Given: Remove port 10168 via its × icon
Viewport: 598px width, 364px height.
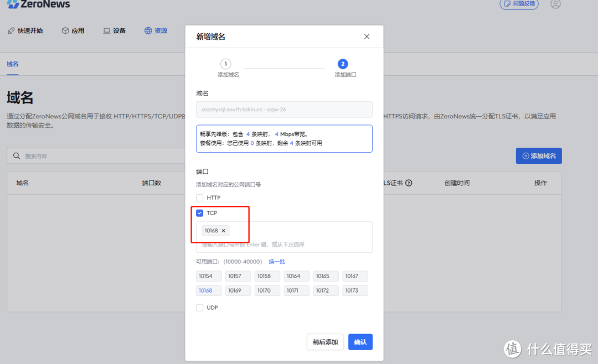Looking at the screenshot, I should (223, 231).
